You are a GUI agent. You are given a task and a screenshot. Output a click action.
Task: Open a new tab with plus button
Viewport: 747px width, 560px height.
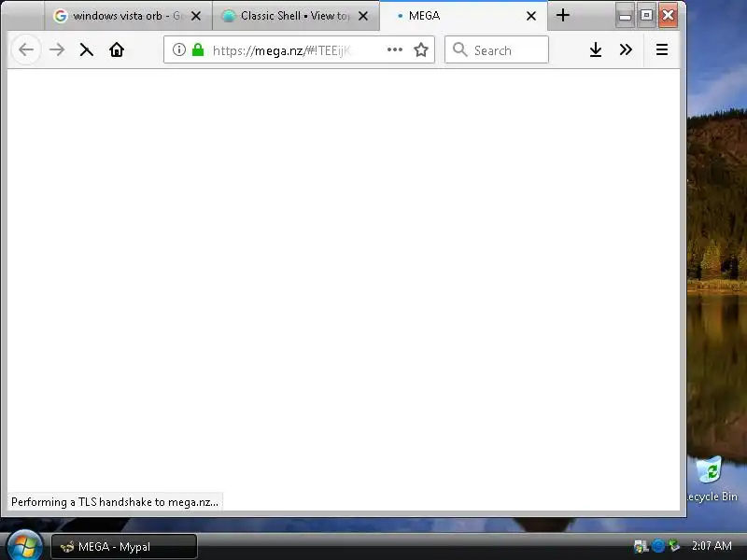[x=563, y=15]
